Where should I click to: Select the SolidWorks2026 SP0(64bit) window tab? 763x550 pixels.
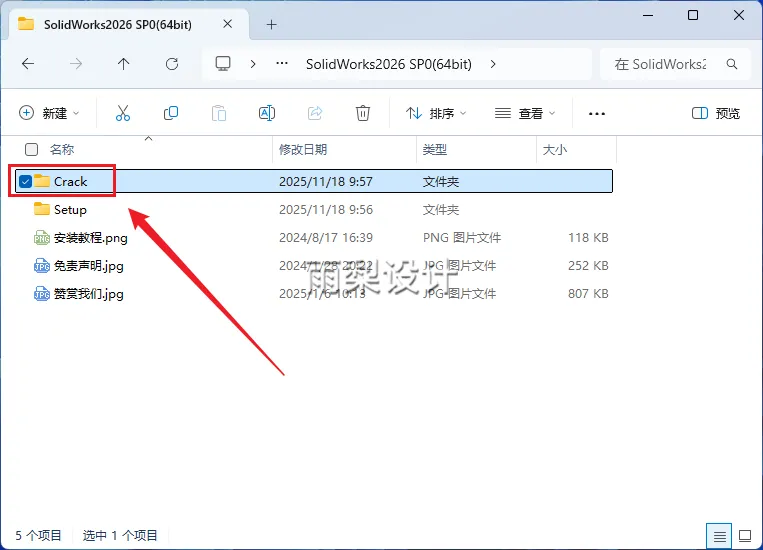127,24
